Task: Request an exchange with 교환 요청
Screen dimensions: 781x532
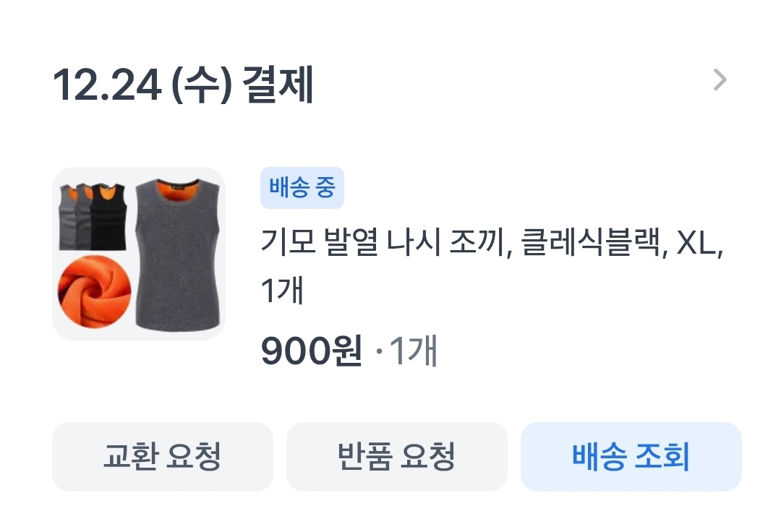Action: pyautogui.click(x=163, y=457)
